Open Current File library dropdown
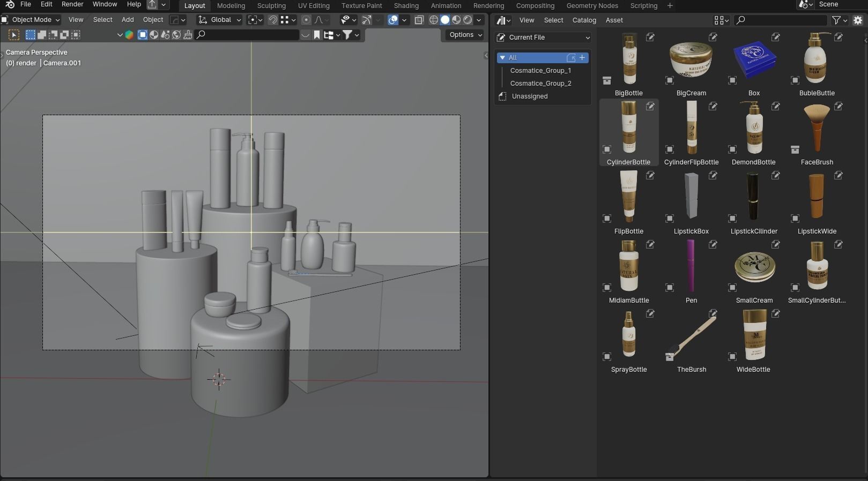This screenshot has height=481, width=868. [543, 37]
